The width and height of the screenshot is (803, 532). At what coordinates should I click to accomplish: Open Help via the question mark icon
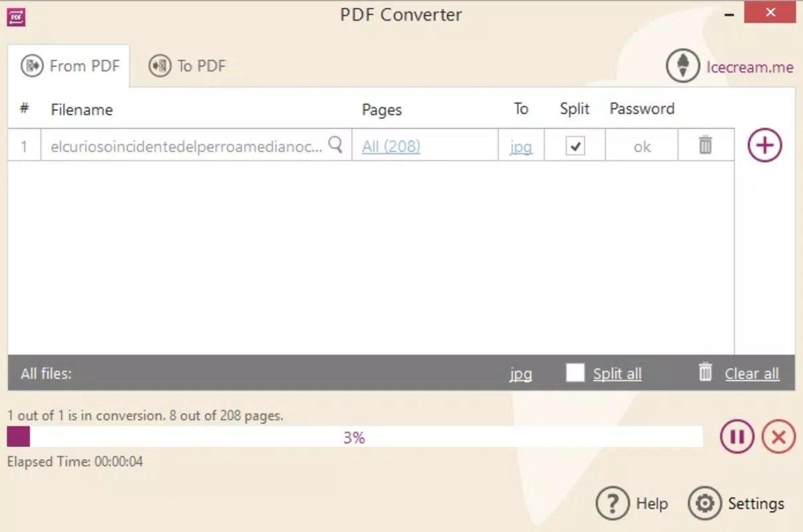(x=612, y=503)
